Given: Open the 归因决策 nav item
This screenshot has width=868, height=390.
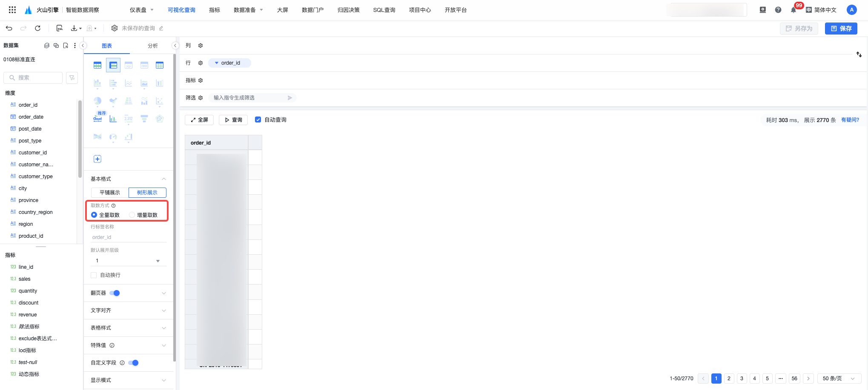Looking at the screenshot, I should (348, 10).
